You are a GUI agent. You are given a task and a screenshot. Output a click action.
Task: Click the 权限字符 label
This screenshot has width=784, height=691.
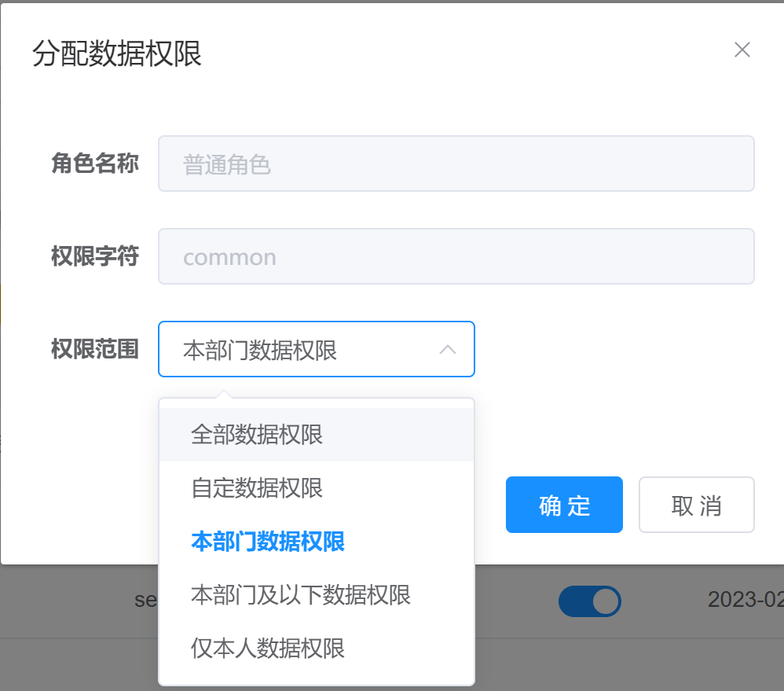pos(95,256)
